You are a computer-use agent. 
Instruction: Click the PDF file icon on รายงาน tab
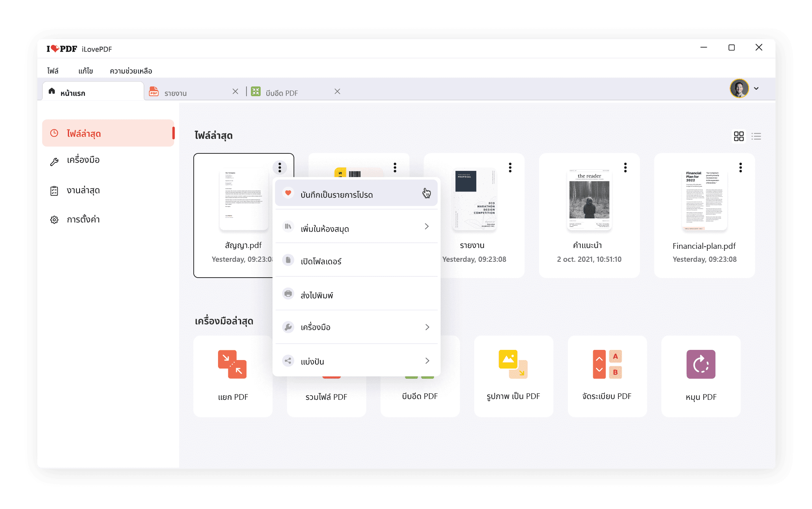point(153,91)
